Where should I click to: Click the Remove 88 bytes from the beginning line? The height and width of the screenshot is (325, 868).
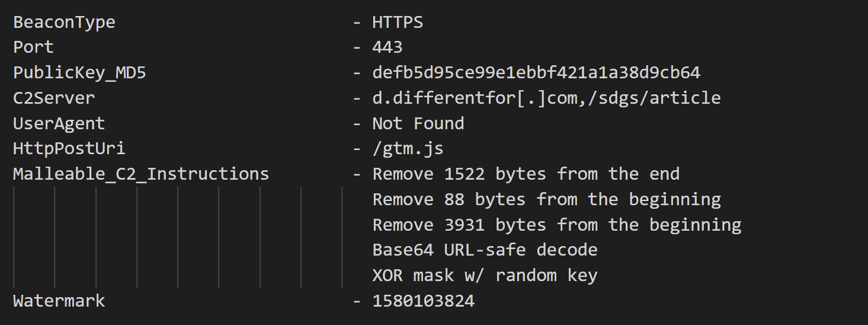click(547, 199)
